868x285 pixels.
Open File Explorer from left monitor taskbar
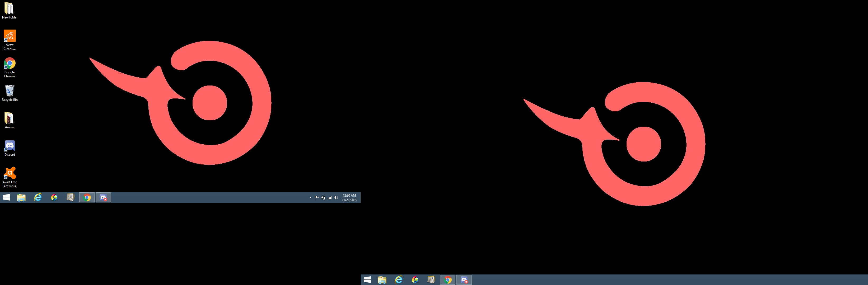[x=21, y=197]
